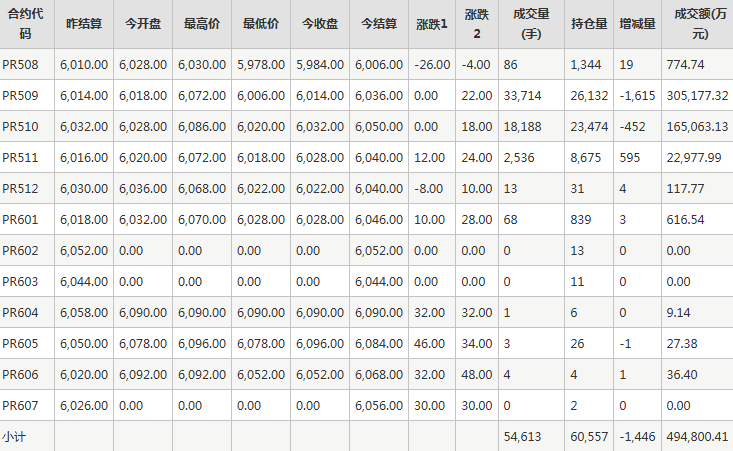This screenshot has height=451, width=733.
Task: Click PR606 change 2 value 48.00
Action: point(477,374)
